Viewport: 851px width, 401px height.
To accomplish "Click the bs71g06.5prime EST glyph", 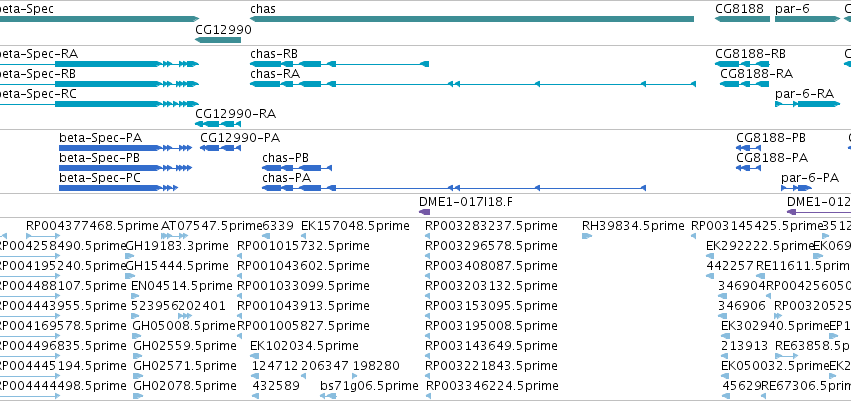I will 328,396.
